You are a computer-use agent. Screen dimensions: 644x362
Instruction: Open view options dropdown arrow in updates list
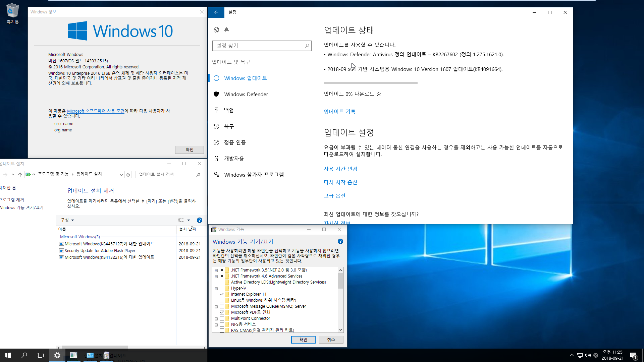189,220
